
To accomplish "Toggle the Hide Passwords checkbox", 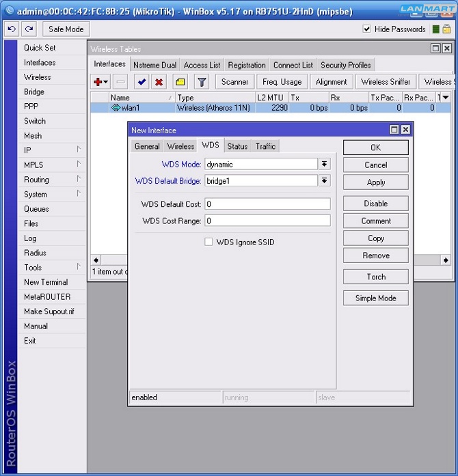I will (367, 29).
